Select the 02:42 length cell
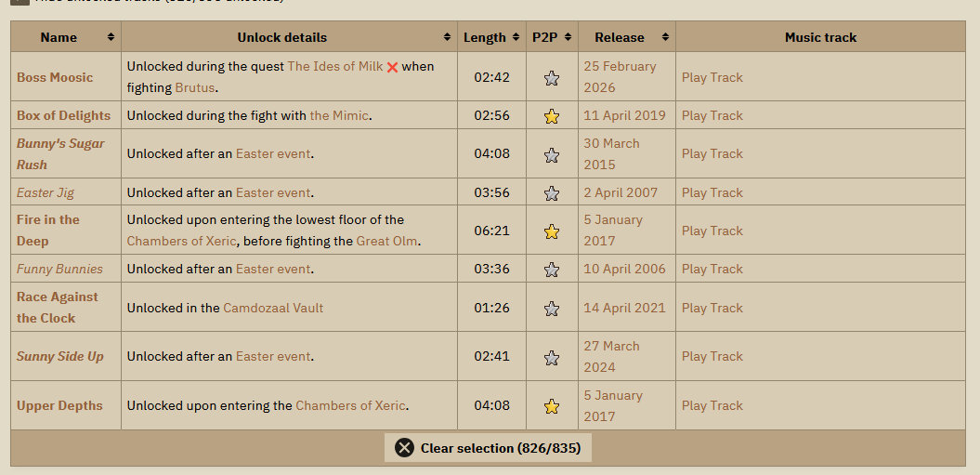Screen dimensions: 980x475 (492, 77)
